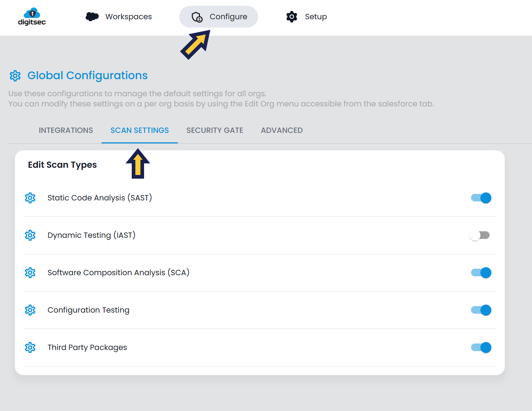Open Software Composition Analysis gear settings

tap(30, 273)
